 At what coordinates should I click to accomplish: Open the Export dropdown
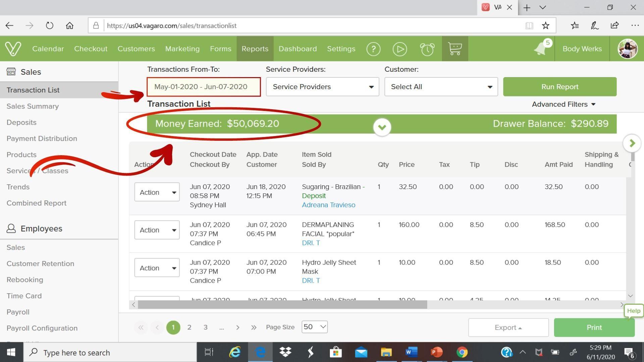click(508, 327)
